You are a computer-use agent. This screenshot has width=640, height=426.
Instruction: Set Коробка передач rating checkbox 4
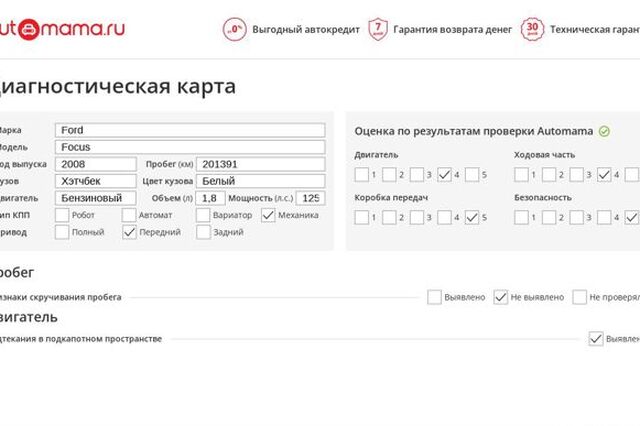pyautogui.click(x=444, y=217)
